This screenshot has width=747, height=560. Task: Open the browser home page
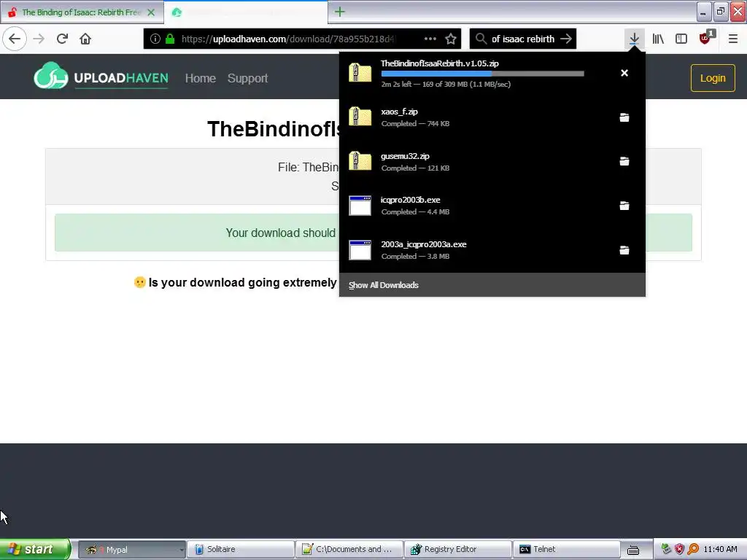click(x=85, y=39)
